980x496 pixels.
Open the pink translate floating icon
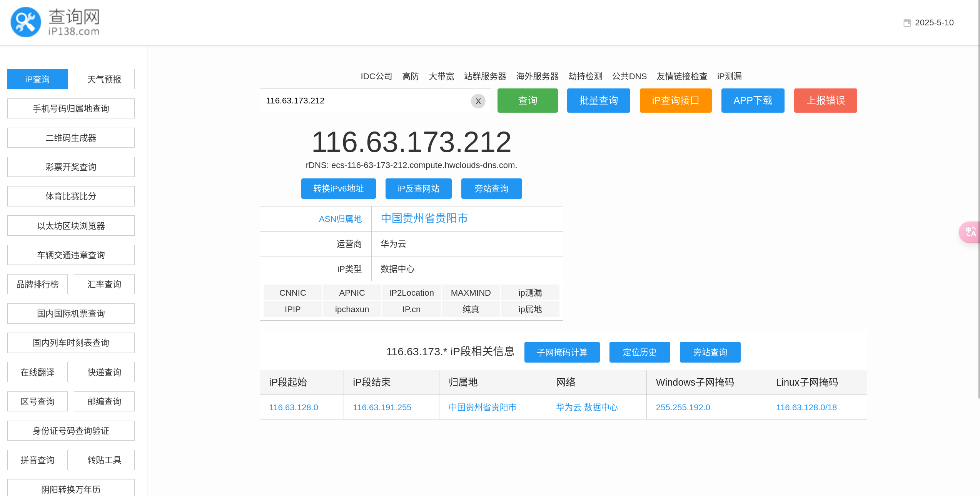point(970,232)
